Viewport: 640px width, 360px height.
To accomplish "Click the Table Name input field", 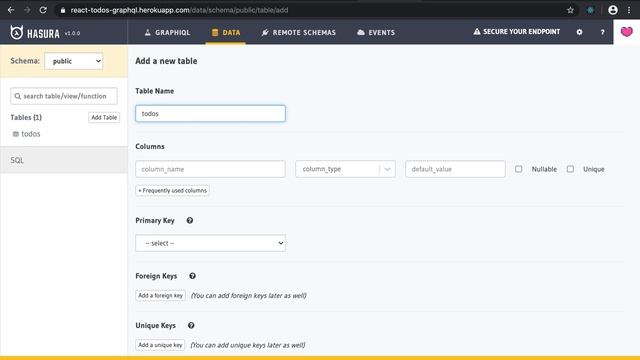I will coord(210,113).
